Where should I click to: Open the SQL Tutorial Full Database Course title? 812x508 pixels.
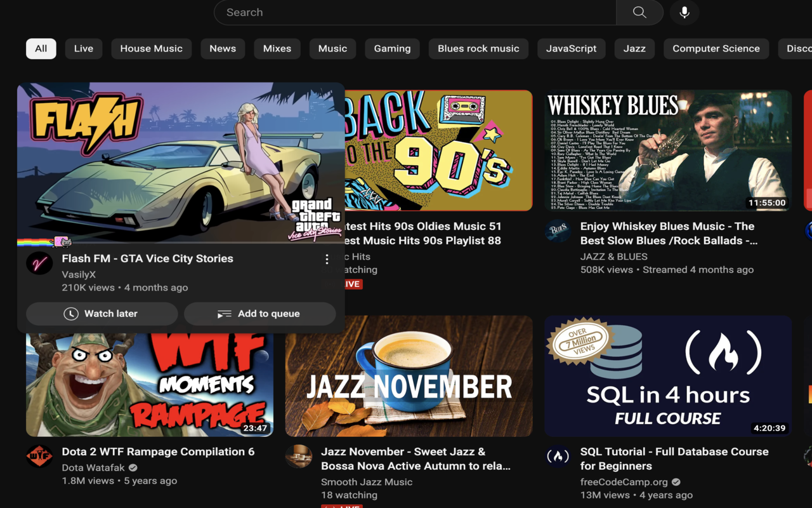pyautogui.click(x=674, y=459)
